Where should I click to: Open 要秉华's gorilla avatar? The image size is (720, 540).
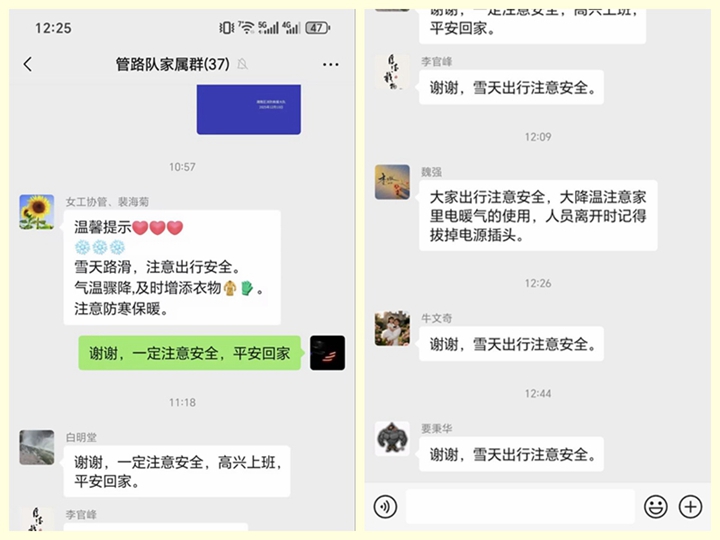coord(392,439)
